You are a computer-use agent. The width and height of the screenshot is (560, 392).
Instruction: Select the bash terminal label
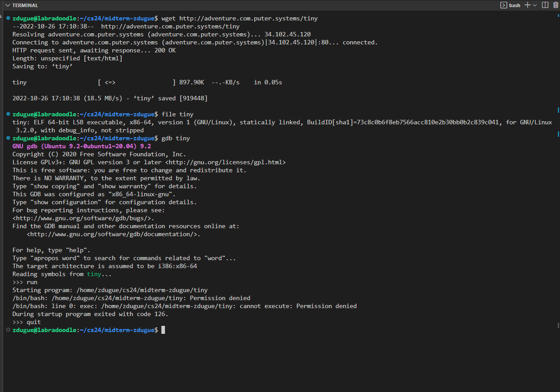(515, 5)
